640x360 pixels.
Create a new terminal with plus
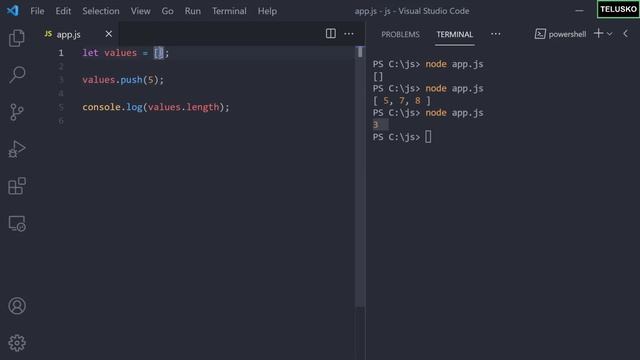(x=598, y=33)
